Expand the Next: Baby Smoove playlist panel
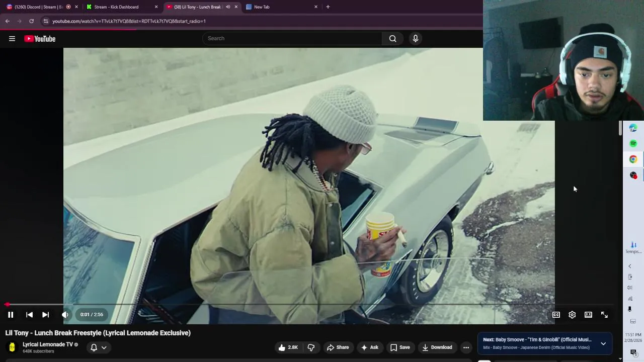Screen dimensions: 644x362 603,344
